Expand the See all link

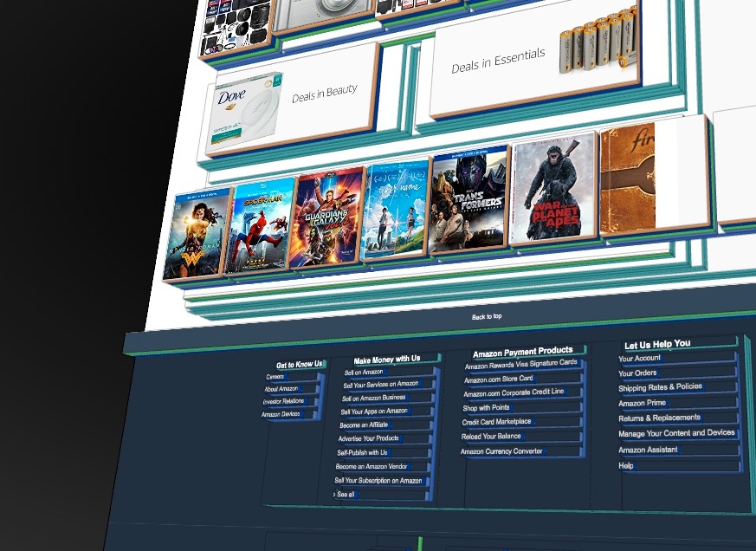(346, 495)
